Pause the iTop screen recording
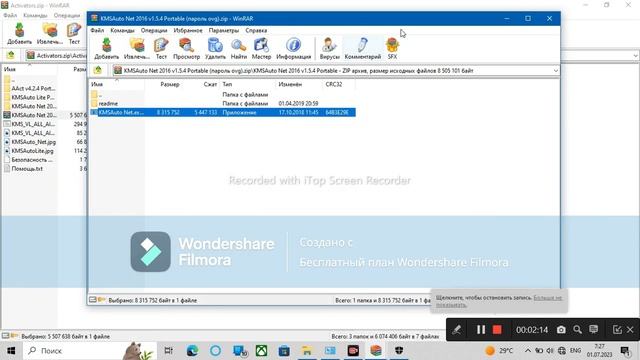The image size is (640, 360). (x=481, y=329)
